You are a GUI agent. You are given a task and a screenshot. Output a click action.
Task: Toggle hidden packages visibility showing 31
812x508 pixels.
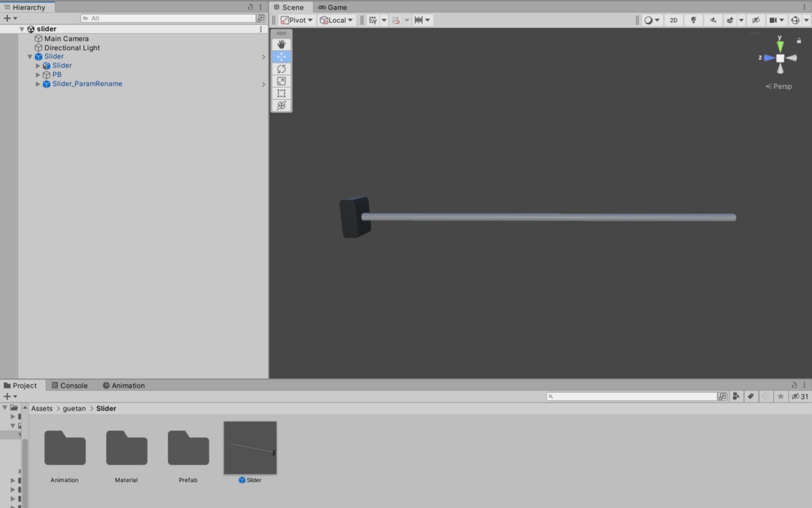[800, 396]
